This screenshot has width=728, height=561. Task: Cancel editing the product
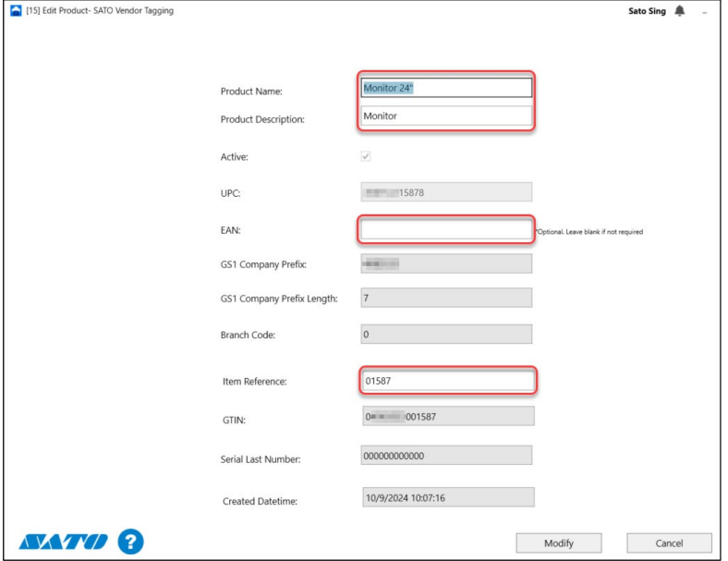click(669, 543)
